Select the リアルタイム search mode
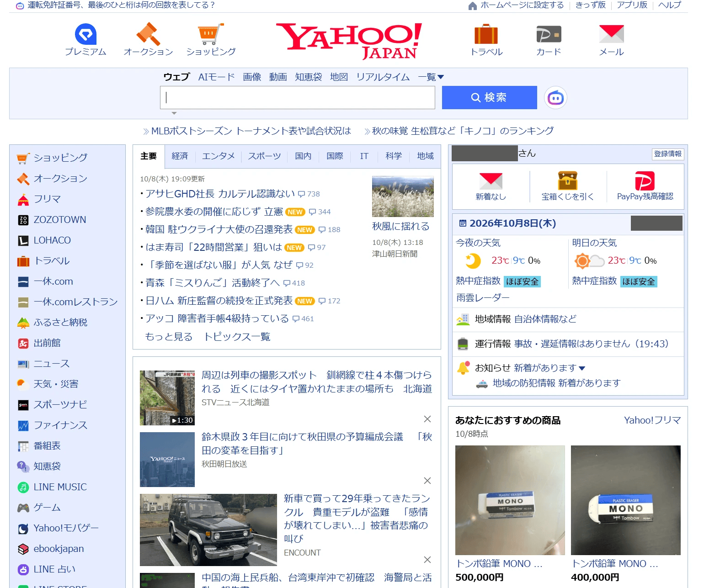This screenshot has height=588, width=704. (383, 77)
